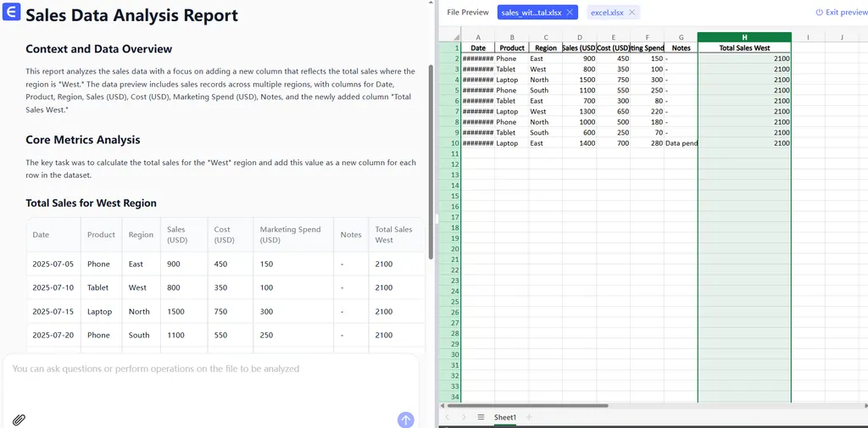
Task: Click the Total Sales West header cell H1
Action: point(744,48)
